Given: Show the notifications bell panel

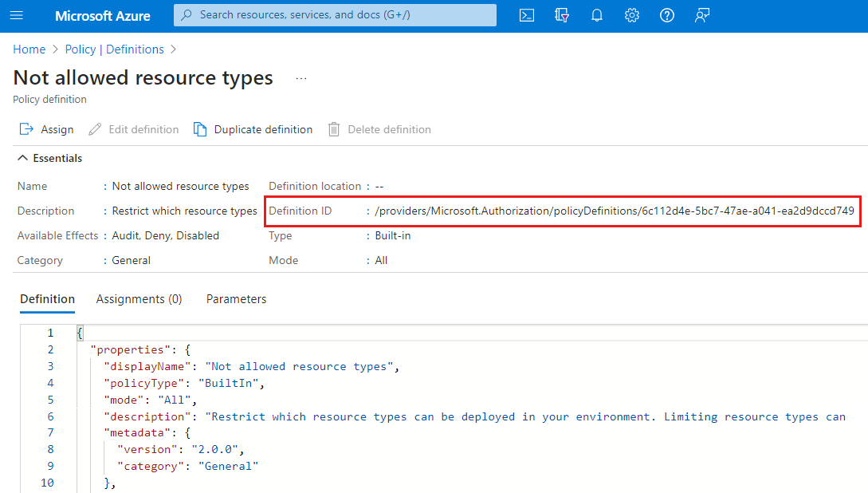Looking at the screenshot, I should [x=597, y=15].
